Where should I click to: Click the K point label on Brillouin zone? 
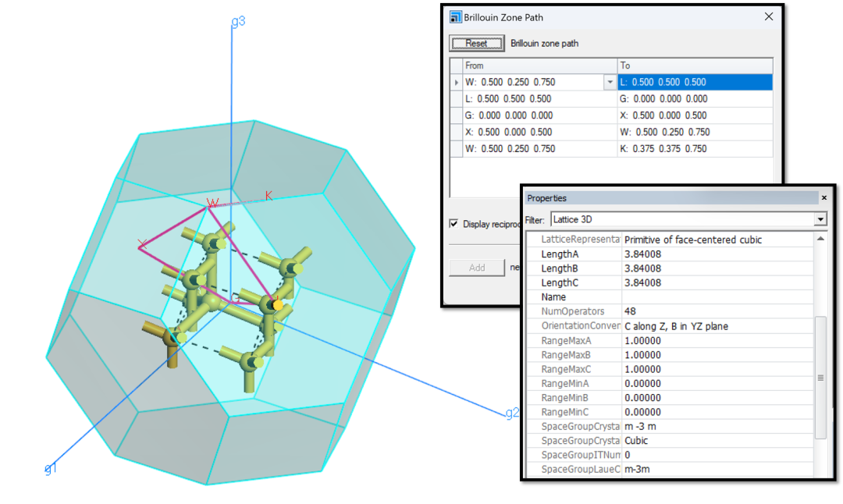(x=269, y=196)
